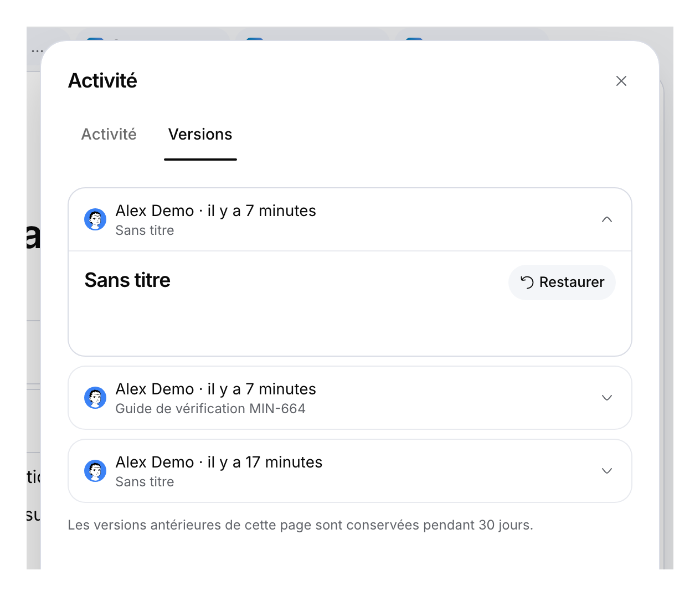Click the bold "Activité" dialog title
This screenshot has height=596, width=700.
[102, 81]
